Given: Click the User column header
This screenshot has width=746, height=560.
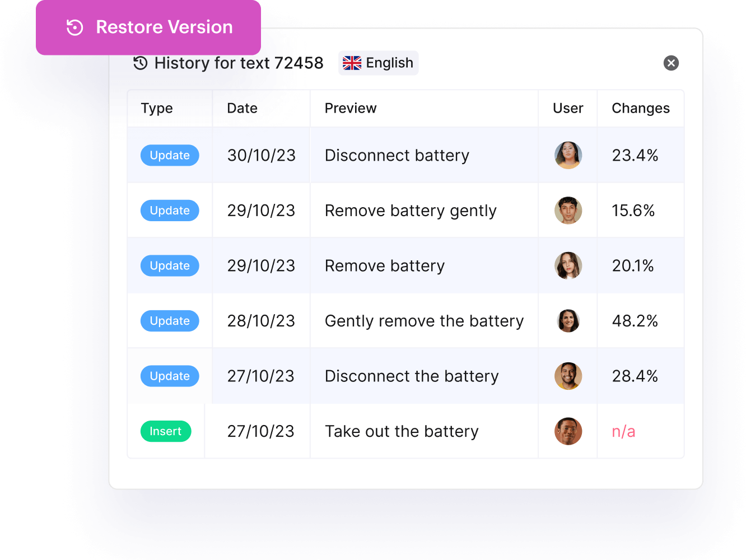Looking at the screenshot, I should pyautogui.click(x=568, y=108).
